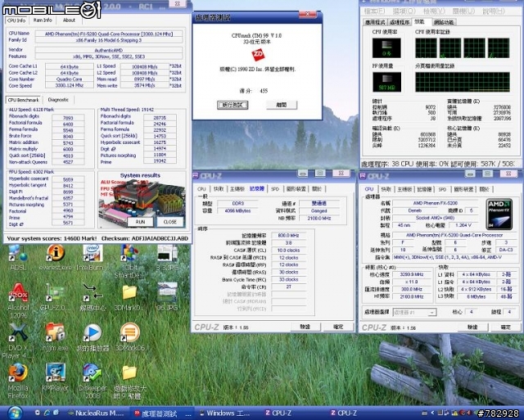Screen dimensions: 524x420
Task: Click 執行測試 in the CPUmark dialog
Action: 233,105
